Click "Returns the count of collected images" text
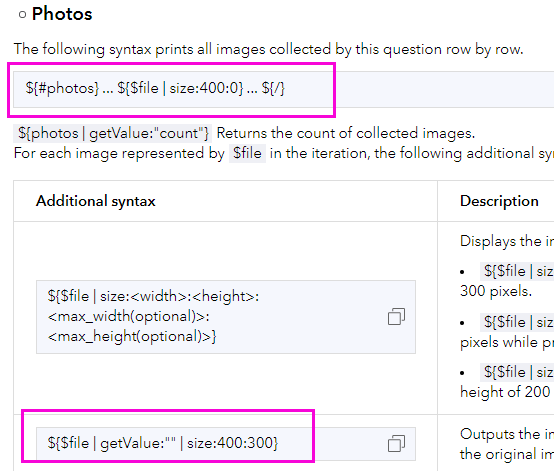 (x=346, y=133)
